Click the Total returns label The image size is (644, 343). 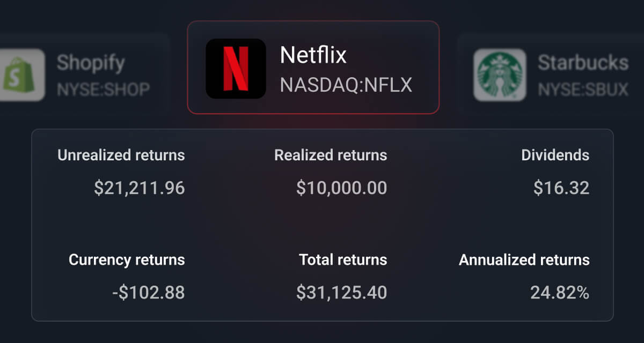[343, 260]
